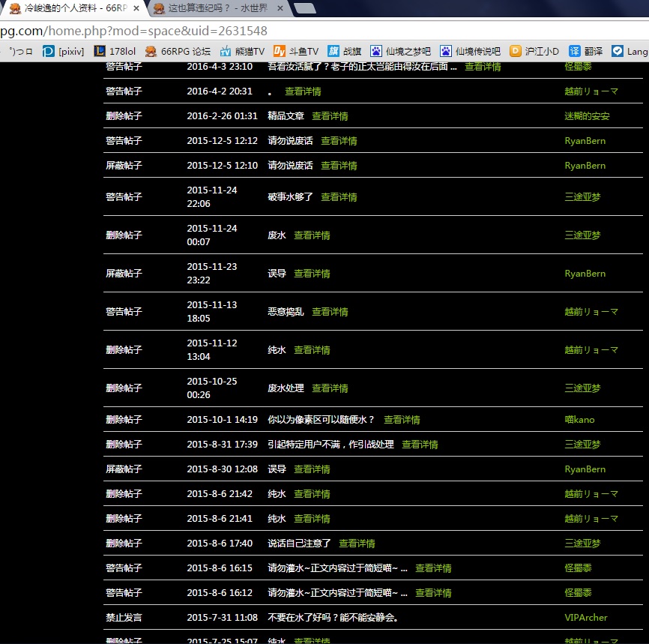The height and width of the screenshot is (644, 649).
Task: Focus the address bar URL
Action: (x=133, y=31)
